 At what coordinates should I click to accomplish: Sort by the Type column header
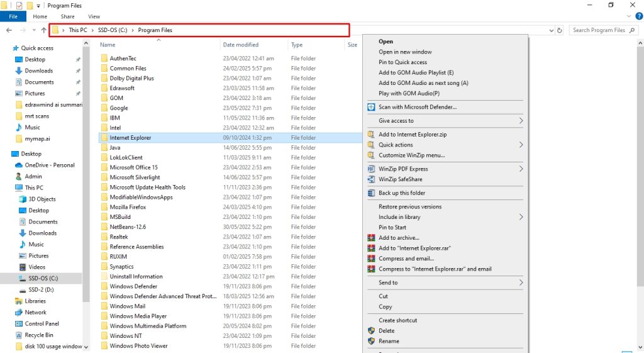click(297, 45)
